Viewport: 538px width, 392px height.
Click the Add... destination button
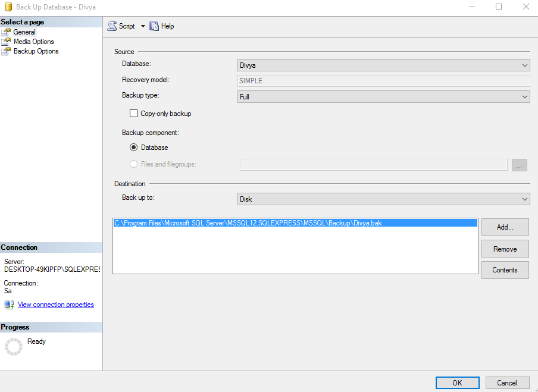coord(505,227)
